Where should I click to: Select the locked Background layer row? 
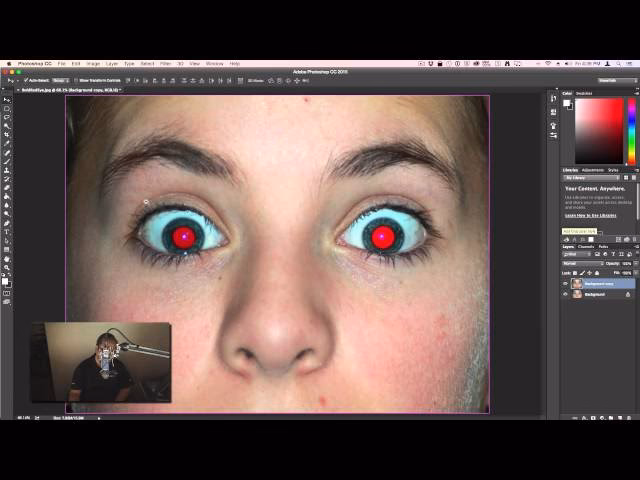(598, 294)
